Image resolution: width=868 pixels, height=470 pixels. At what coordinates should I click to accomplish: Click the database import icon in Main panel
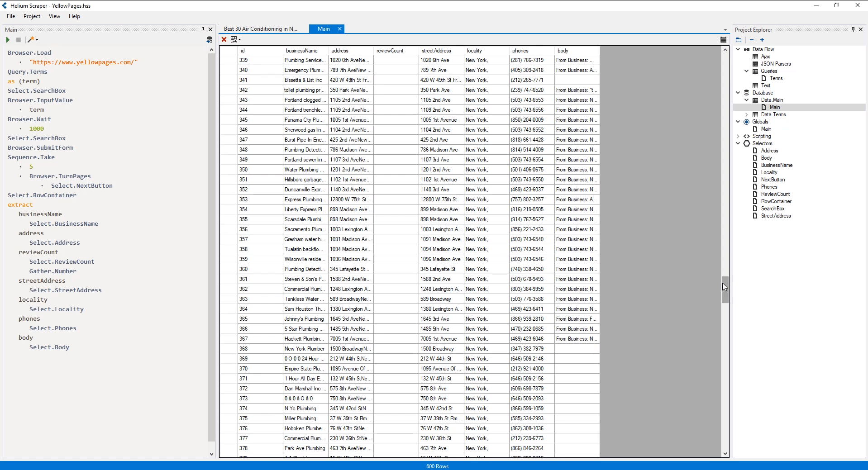(x=209, y=40)
